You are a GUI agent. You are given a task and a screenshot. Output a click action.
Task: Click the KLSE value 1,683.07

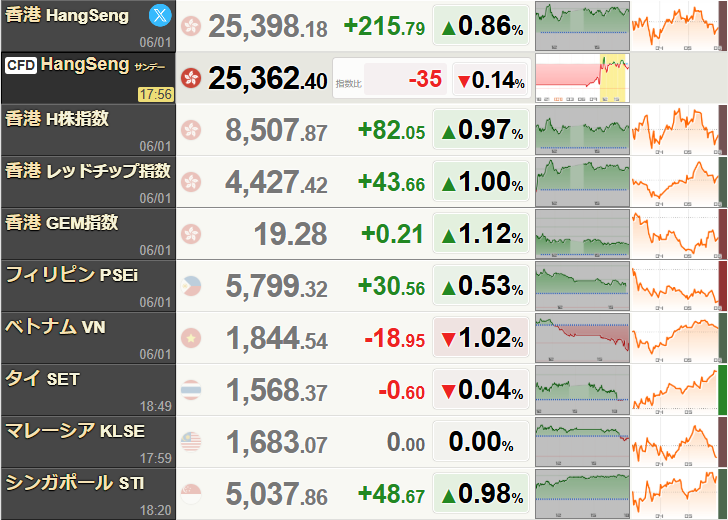277,442
